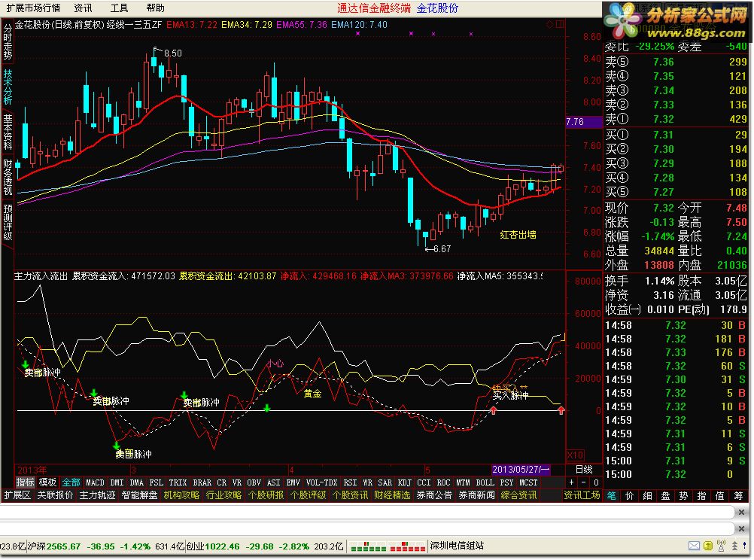This screenshot has height=560, width=754.
Task: Select the 价 tab in quote panel
Action: point(629,495)
